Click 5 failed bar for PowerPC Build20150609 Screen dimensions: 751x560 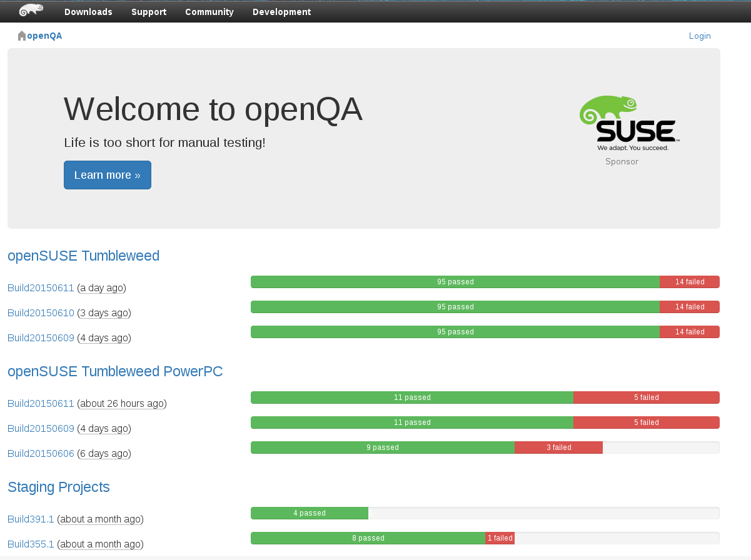coord(647,422)
